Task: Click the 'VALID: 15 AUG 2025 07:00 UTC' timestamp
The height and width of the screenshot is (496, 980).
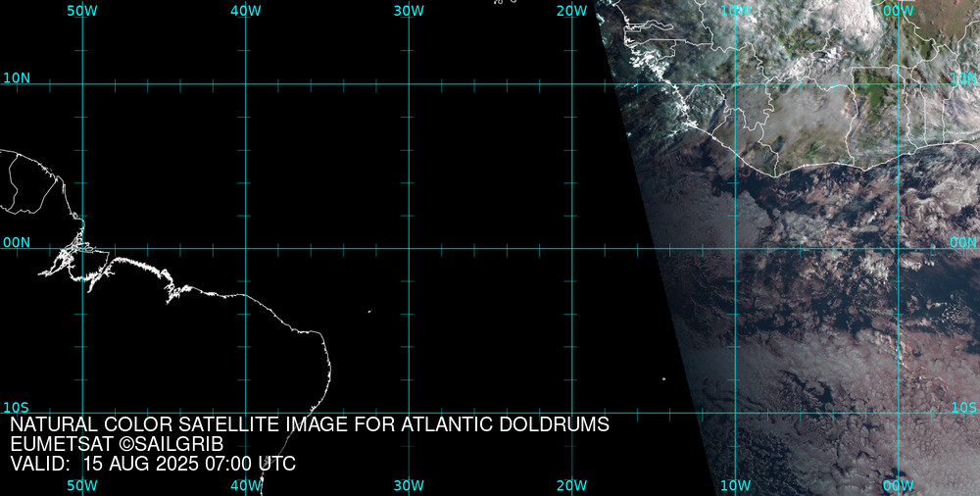Action: click(153, 464)
